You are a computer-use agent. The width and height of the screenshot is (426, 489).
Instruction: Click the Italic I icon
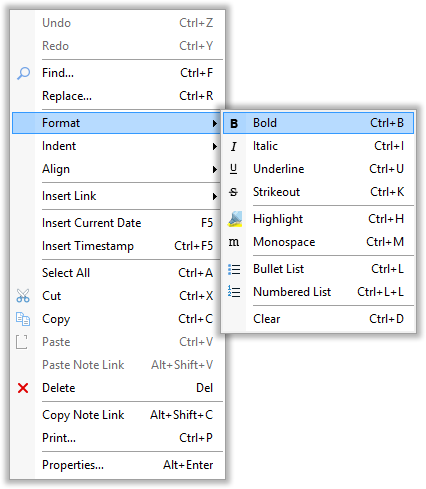(234, 146)
